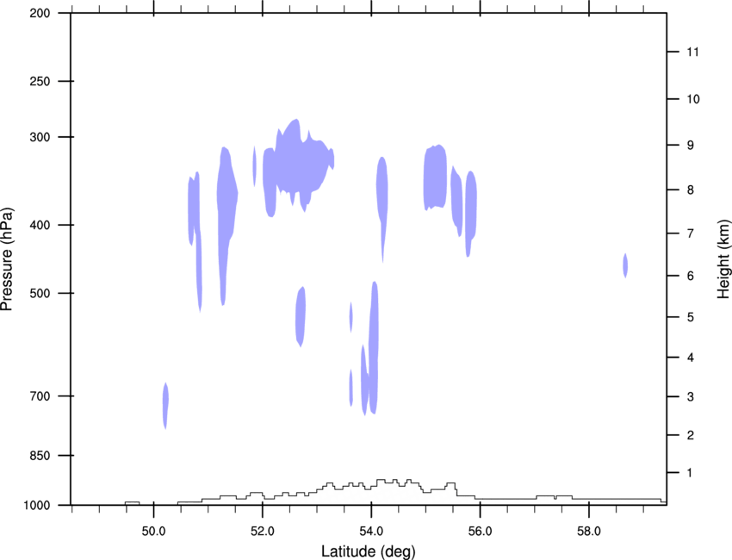Click the 'Height (km)' axis title
This screenshot has width=732, height=560.
723,259
